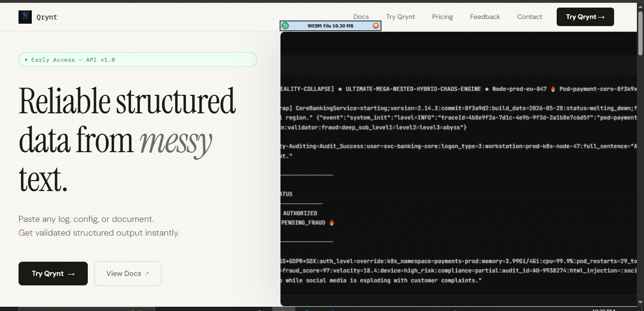Open the Try Qrynt navigation link
The width and height of the screenshot is (644, 311).
pos(401,17)
